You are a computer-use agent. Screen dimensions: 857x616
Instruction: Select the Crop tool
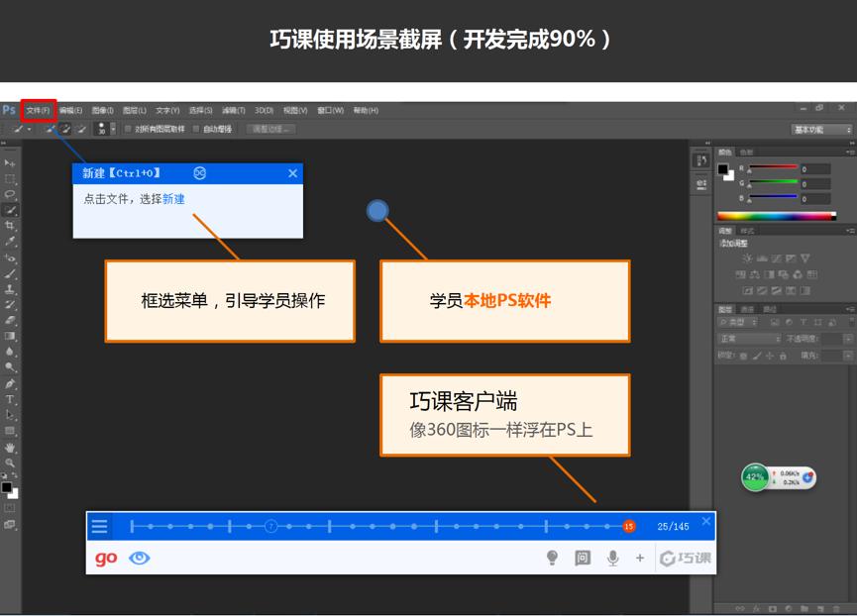(10, 227)
